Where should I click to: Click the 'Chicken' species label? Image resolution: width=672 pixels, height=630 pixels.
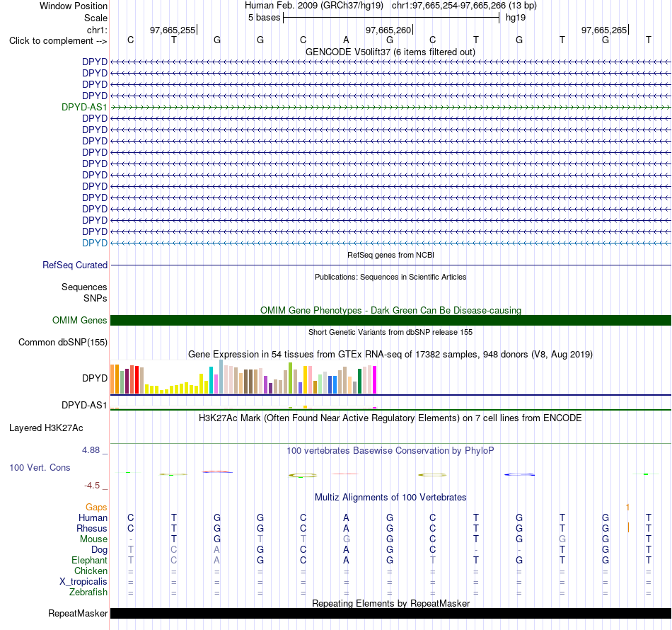[x=91, y=571]
